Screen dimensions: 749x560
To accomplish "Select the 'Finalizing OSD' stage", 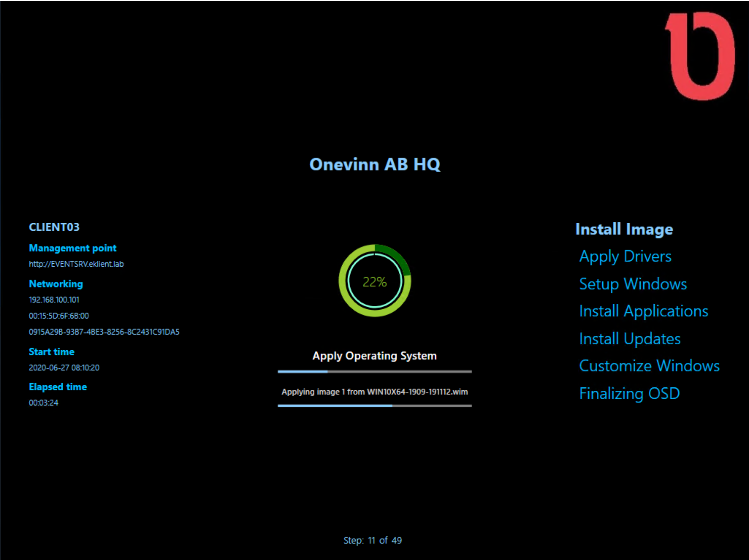I will coord(629,394).
